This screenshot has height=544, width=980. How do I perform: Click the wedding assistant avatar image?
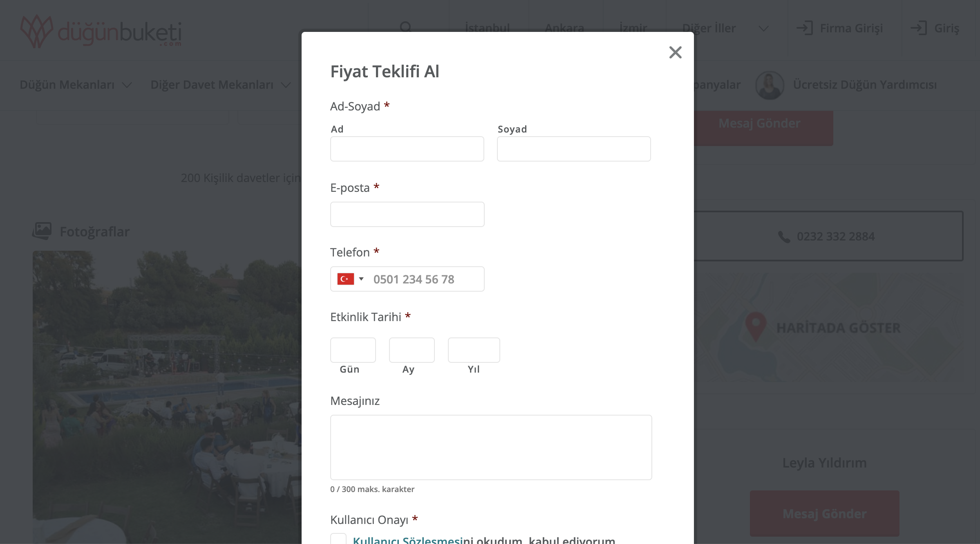pyautogui.click(x=770, y=85)
